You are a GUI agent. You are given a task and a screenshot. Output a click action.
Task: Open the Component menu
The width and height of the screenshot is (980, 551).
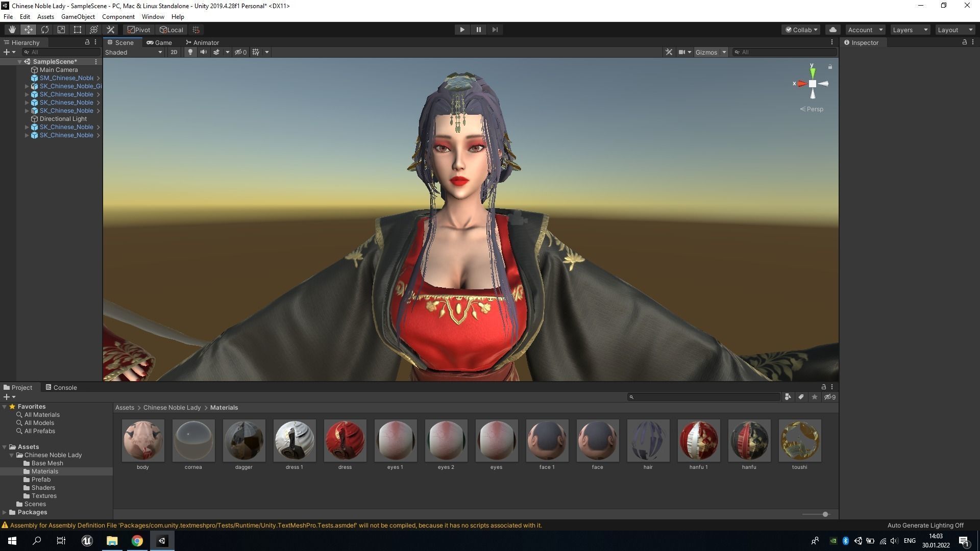[x=118, y=16]
